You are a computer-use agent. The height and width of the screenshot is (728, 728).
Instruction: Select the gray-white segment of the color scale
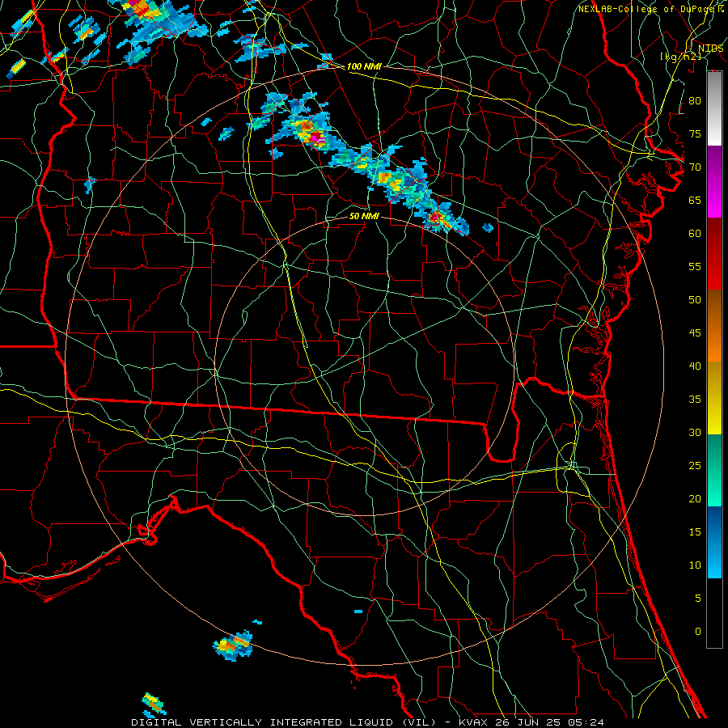click(714, 108)
